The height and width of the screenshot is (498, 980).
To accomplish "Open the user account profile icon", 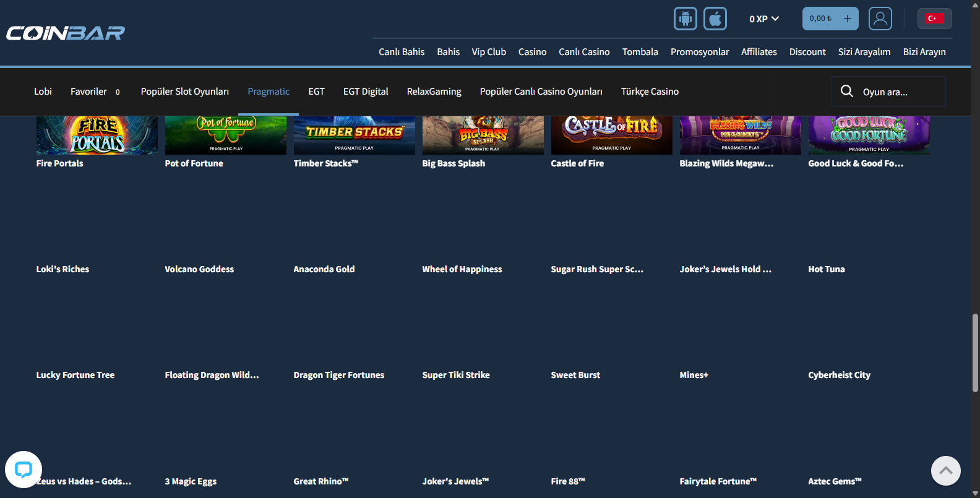I will click(880, 19).
